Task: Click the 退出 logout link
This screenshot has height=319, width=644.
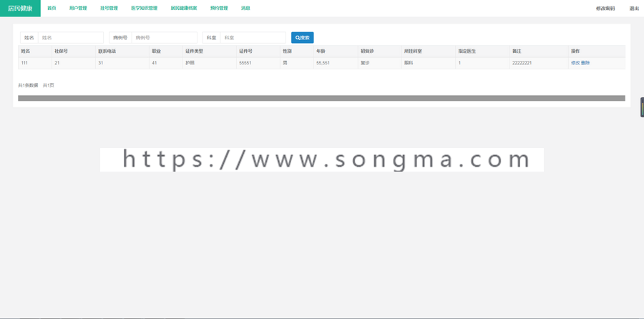Action: coord(634,8)
